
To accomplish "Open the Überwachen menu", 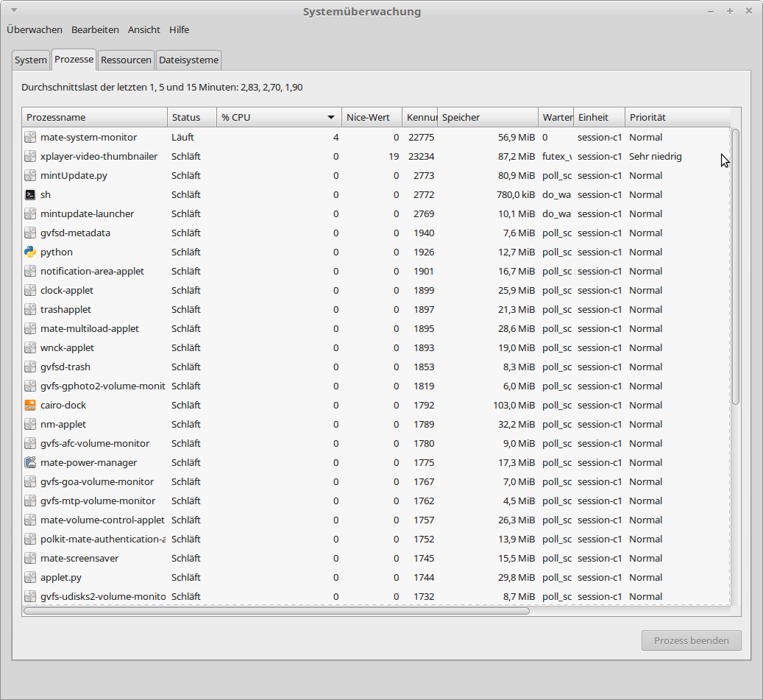I will pos(34,29).
